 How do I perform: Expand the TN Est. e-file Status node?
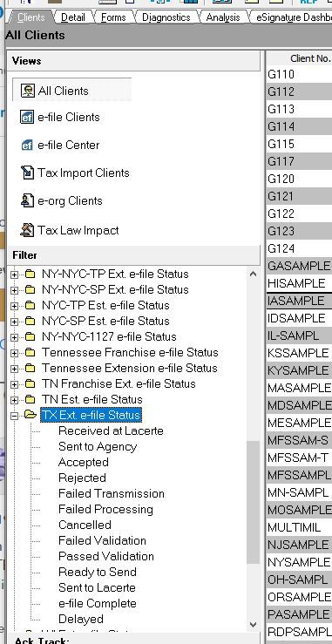pos(15,400)
